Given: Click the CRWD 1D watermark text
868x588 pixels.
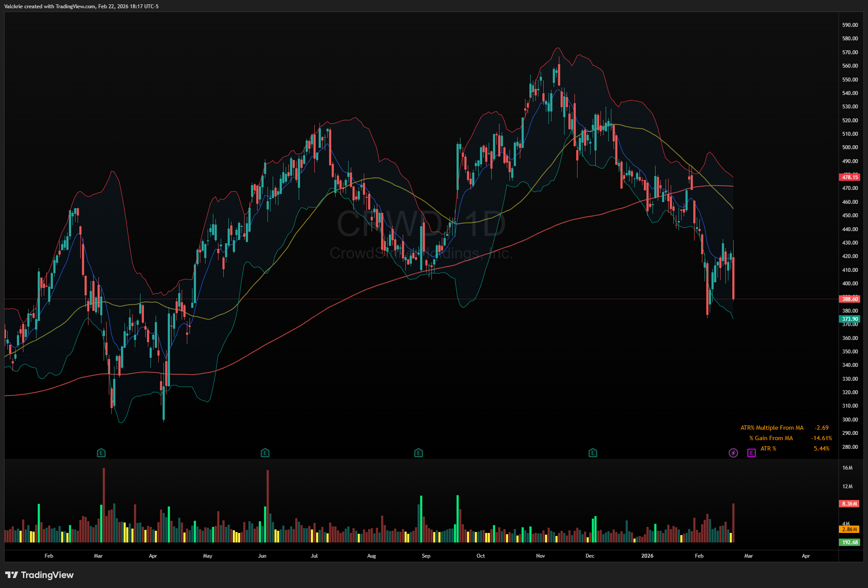Looking at the screenshot, I should [421, 224].
